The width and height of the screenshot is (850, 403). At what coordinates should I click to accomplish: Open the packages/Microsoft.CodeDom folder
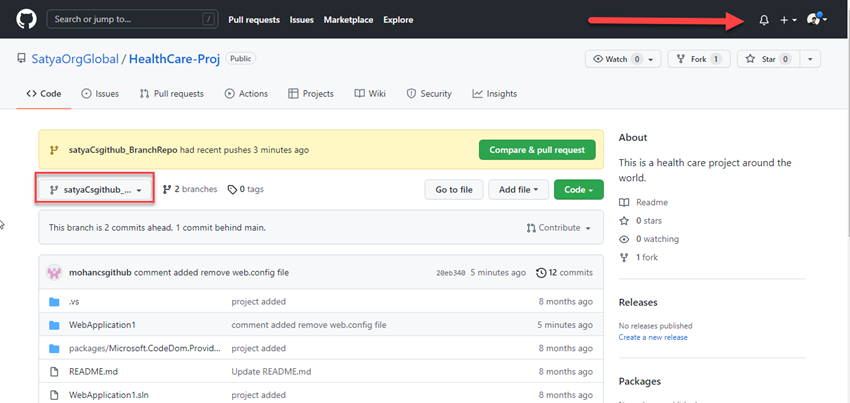[x=145, y=348]
